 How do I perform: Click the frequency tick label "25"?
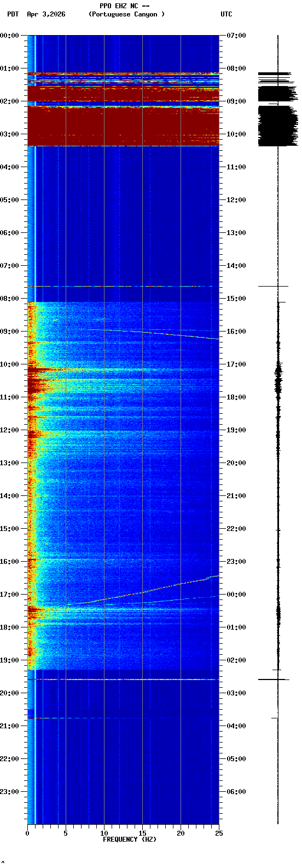click(219, 833)
